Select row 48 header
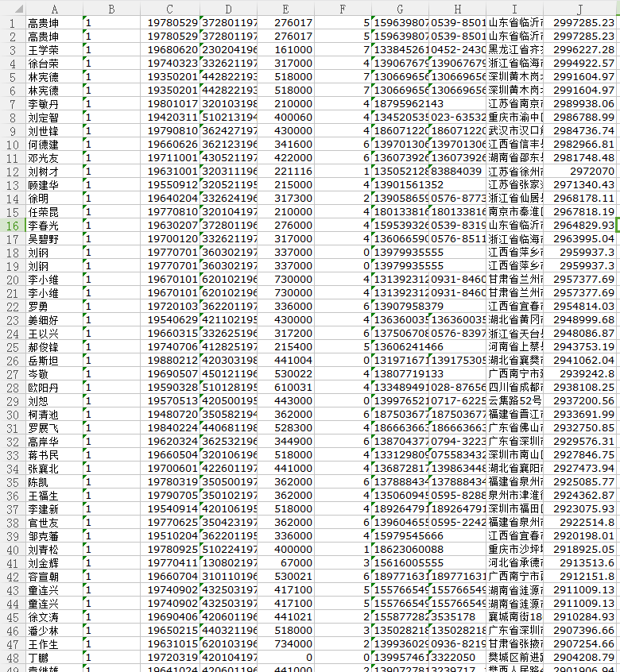 tap(13, 658)
